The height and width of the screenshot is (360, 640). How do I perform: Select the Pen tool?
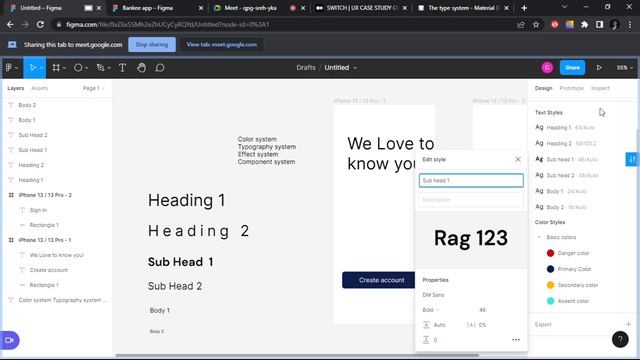click(x=100, y=68)
